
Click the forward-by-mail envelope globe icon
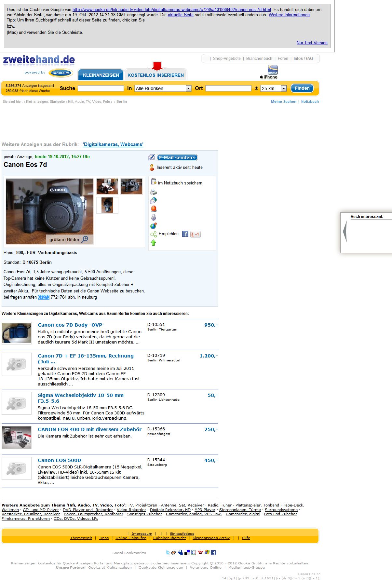[154, 200]
